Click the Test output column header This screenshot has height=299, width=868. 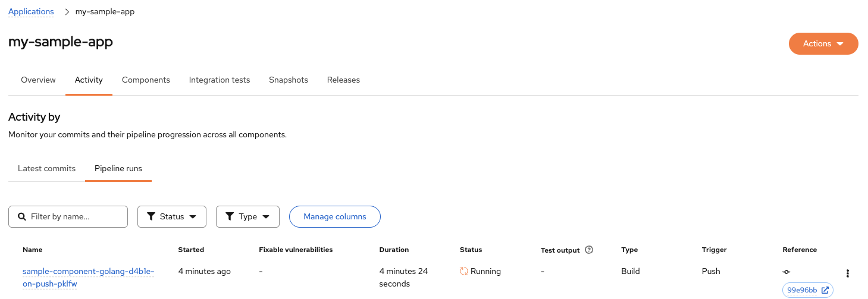[560, 250]
